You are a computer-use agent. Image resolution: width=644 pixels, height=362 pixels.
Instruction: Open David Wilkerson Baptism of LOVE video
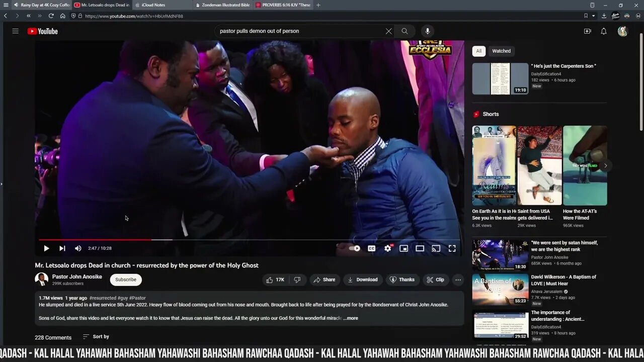coord(500,290)
